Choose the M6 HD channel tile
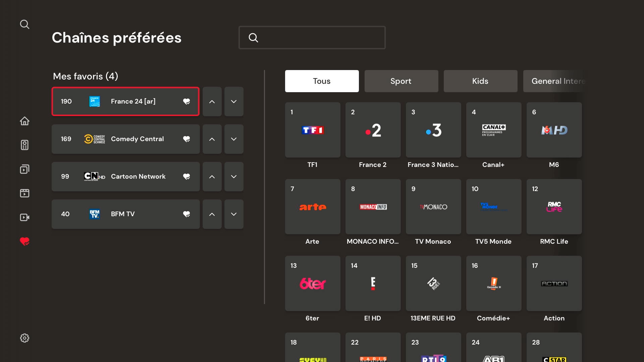The image size is (644, 362). (x=554, y=130)
